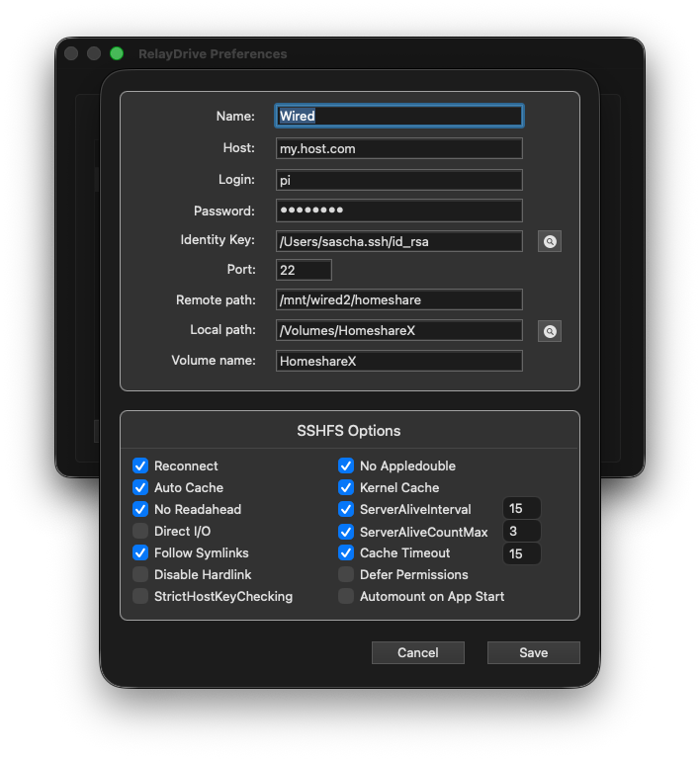This screenshot has height=761, width=700.
Task: Uncheck the Auto Cache option
Action: [x=140, y=487]
